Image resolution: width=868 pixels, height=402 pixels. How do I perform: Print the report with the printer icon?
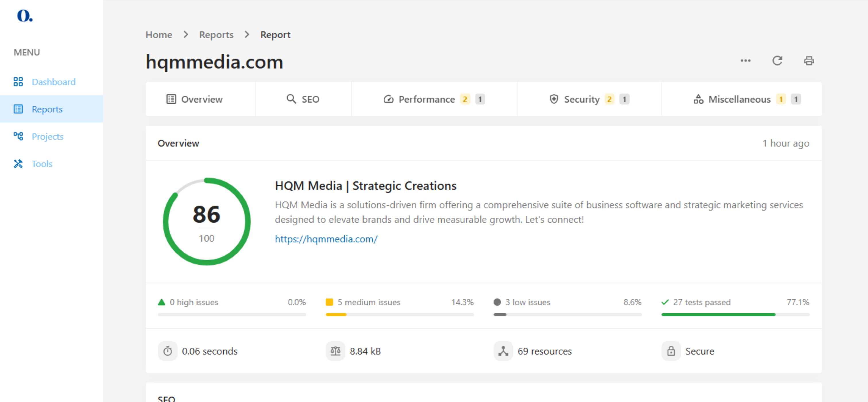tap(809, 61)
